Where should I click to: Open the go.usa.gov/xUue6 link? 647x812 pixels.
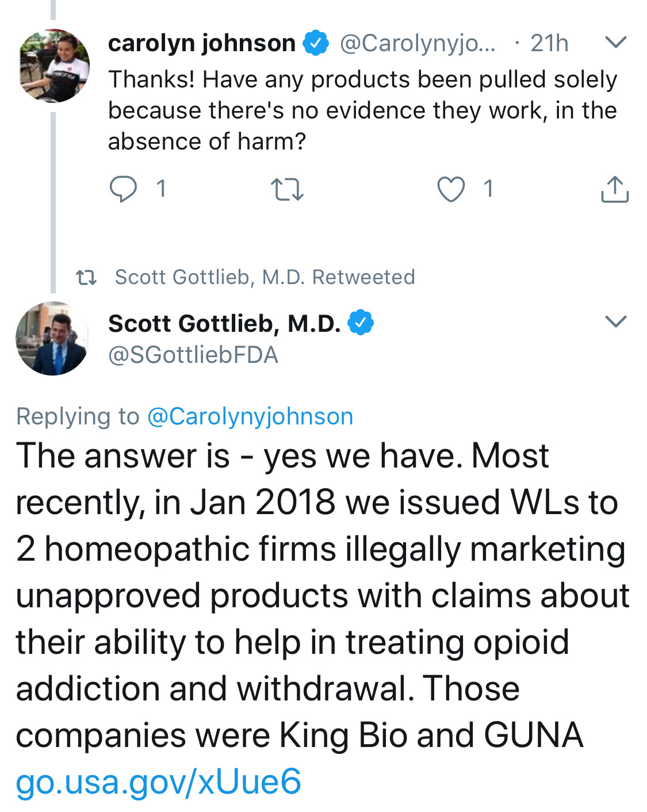158,782
